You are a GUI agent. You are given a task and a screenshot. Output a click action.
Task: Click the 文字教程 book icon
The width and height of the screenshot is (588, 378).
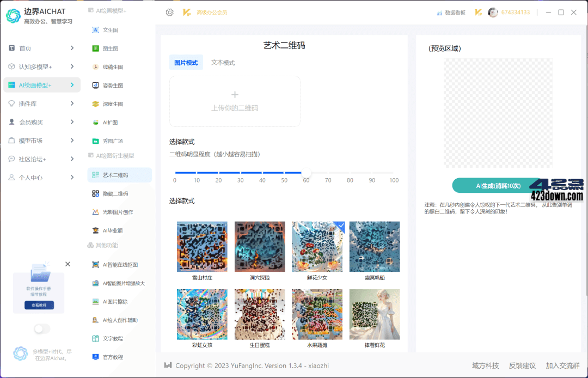(95, 339)
